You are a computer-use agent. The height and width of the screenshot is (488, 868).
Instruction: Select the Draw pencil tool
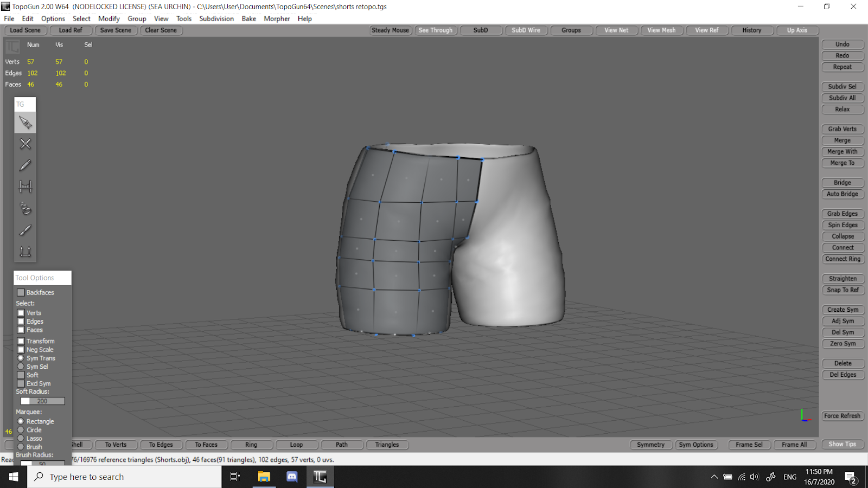(25, 165)
